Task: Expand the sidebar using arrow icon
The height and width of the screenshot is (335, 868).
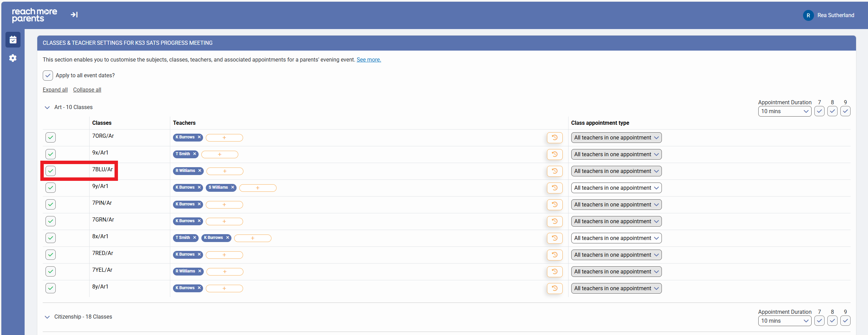Action: point(74,15)
